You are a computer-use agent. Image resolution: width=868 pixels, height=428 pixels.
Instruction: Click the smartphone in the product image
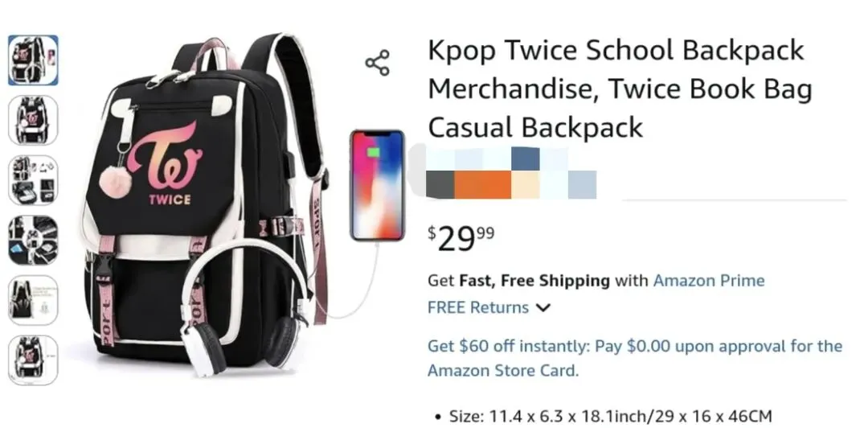point(377,185)
